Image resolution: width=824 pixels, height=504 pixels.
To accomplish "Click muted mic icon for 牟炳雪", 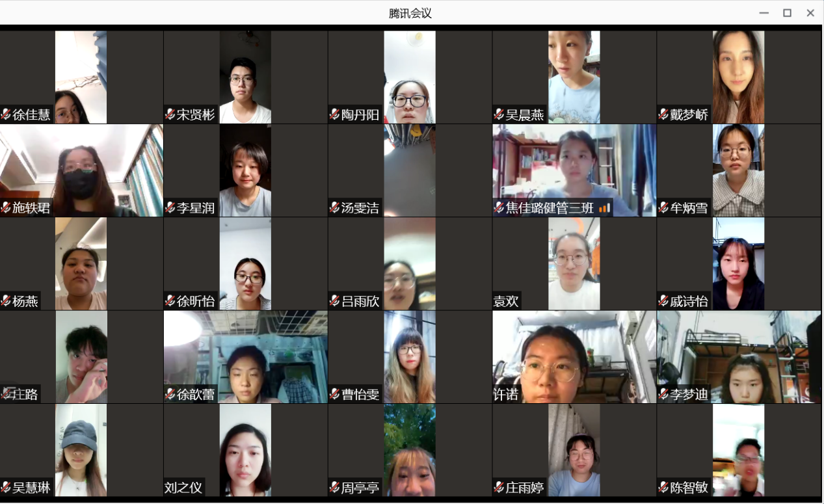I will point(663,208).
